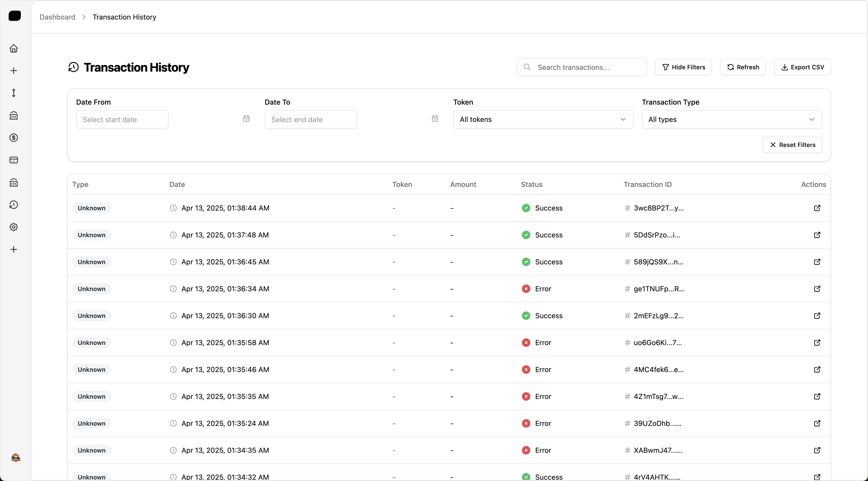Click the Transaction History breadcrumb

[124, 17]
